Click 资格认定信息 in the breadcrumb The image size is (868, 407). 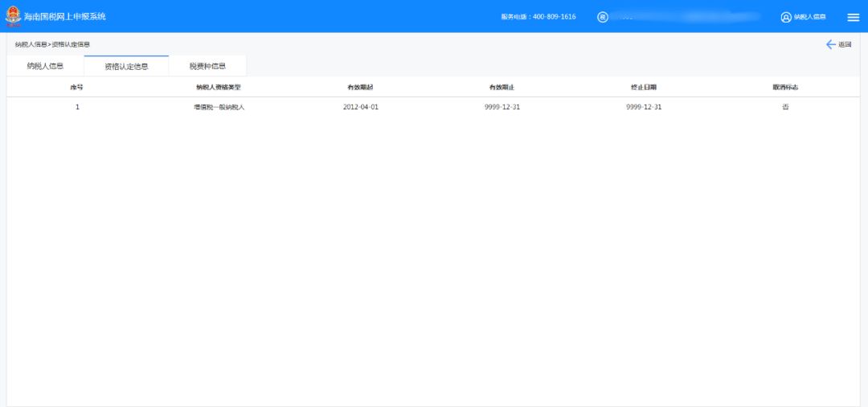tap(71, 44)
